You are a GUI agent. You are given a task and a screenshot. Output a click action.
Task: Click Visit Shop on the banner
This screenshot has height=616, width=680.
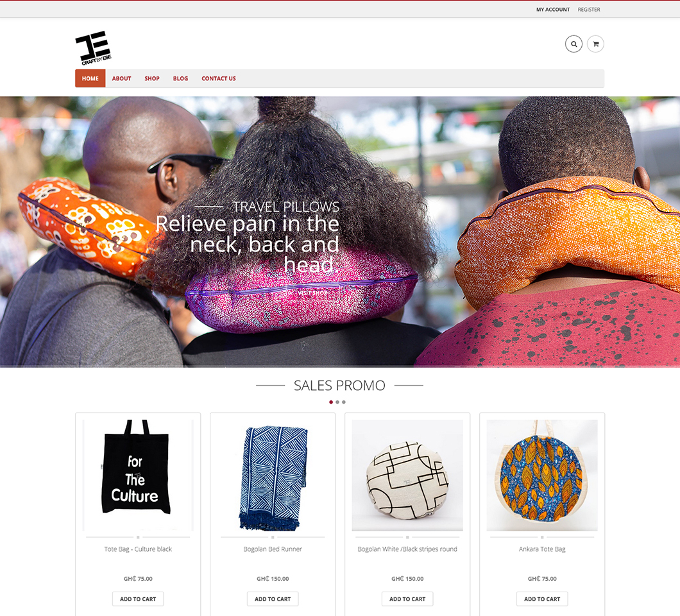click(x=312, y=293)
